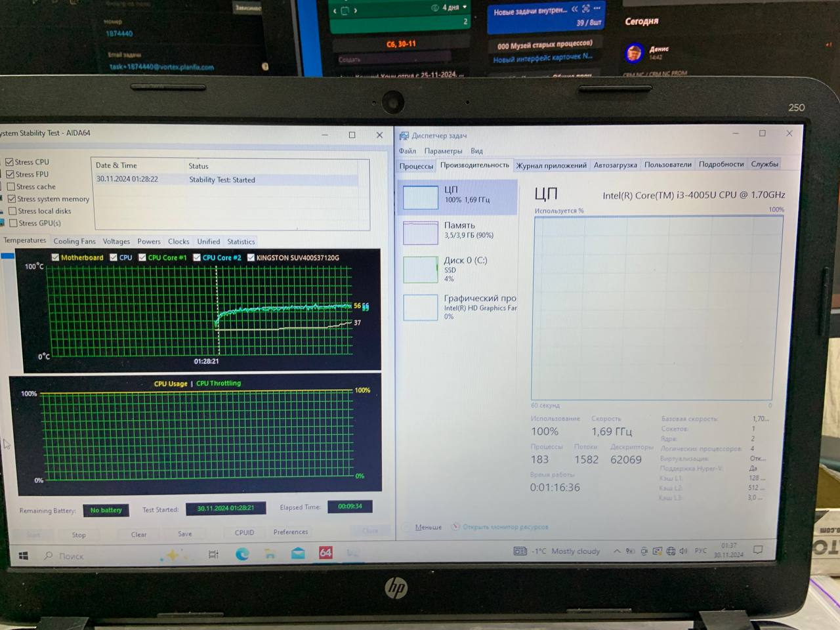The image size is (840, 630).
Task: Enable Stress GPU(s) checkbox
Action: tap(12, 223)
